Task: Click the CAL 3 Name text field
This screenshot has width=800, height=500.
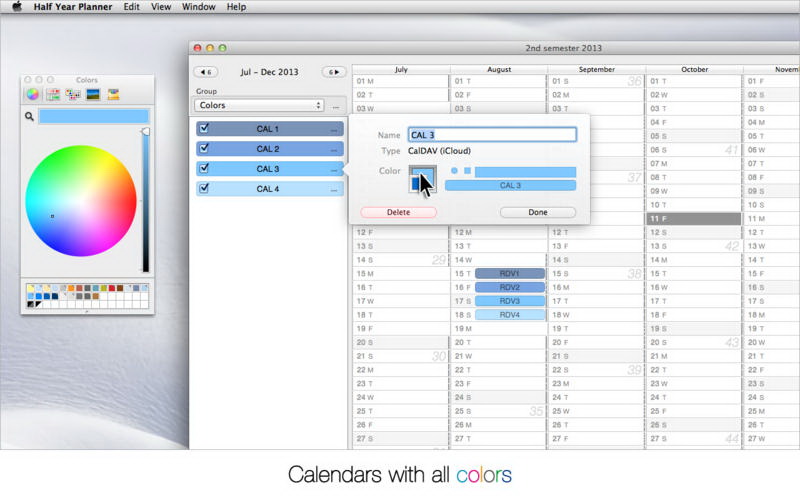Action: [x=492, y=135]
